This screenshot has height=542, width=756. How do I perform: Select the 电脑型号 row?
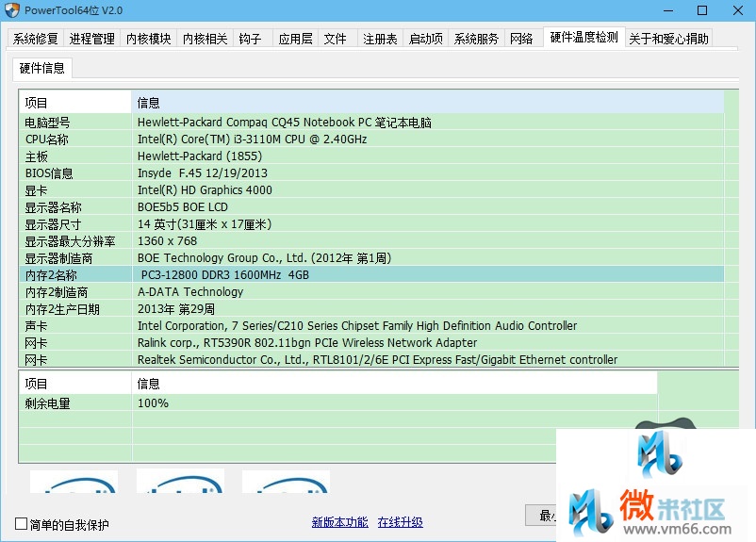[x=371, y=122]
